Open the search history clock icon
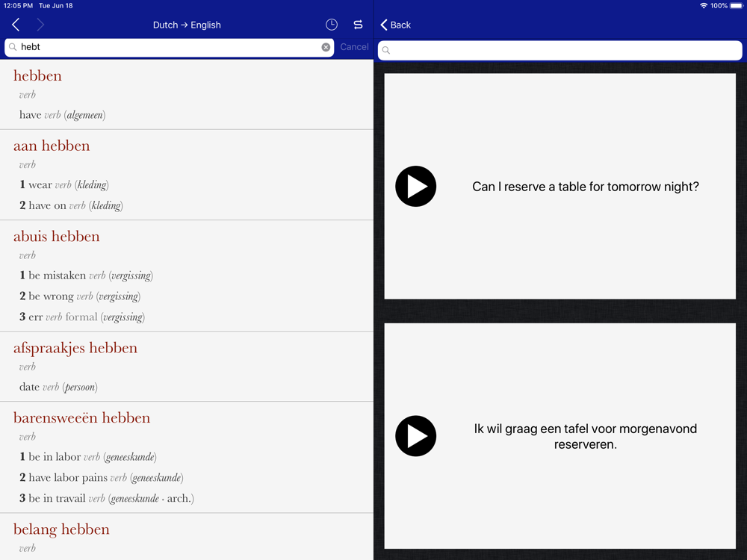This screenshot has width=747, height=560. (x=332, y=25)
